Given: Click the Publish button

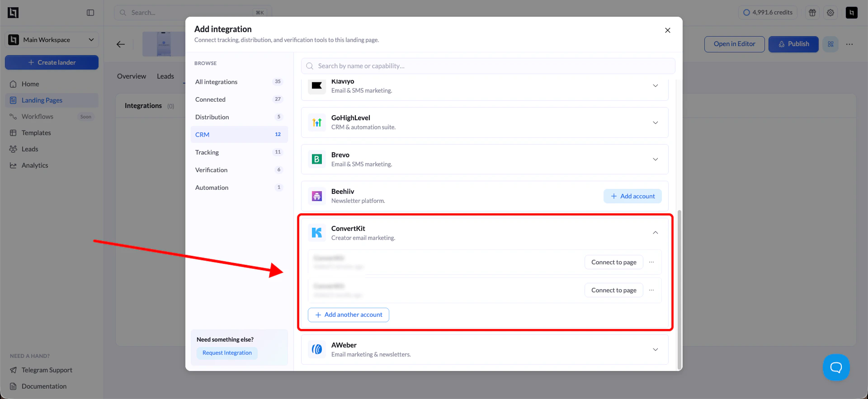Looking at the screenshot, I should 793,44.
